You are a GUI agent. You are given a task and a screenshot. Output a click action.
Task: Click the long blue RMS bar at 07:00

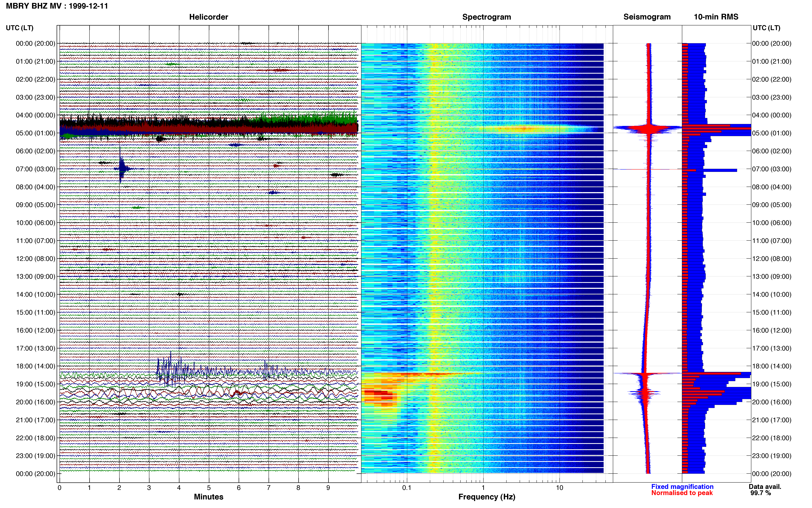(710, 170)
